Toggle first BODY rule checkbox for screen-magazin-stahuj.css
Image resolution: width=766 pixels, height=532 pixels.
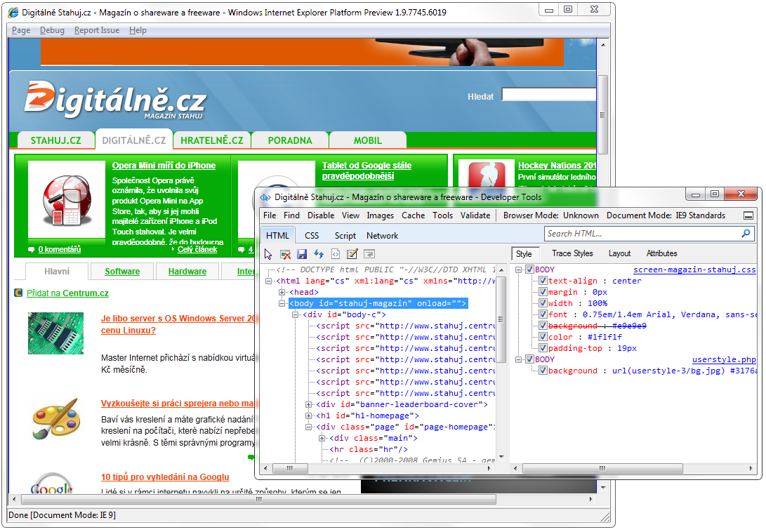tap(529, 270)
